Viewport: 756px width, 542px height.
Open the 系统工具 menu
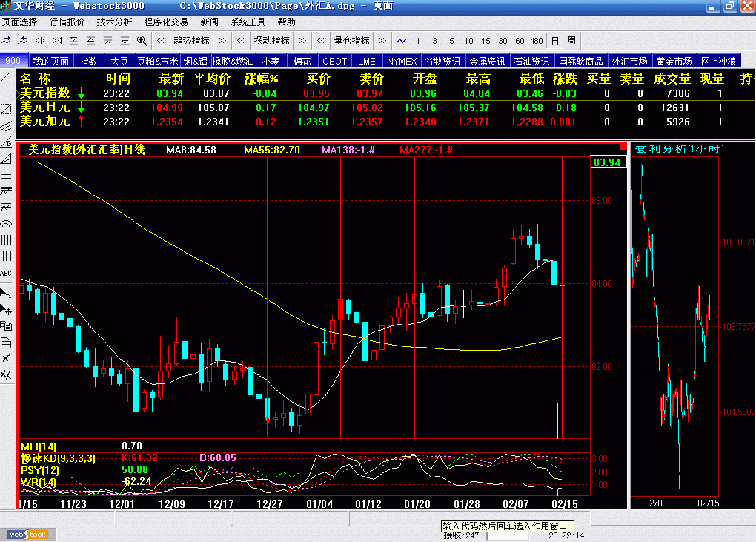pos(248,22)
